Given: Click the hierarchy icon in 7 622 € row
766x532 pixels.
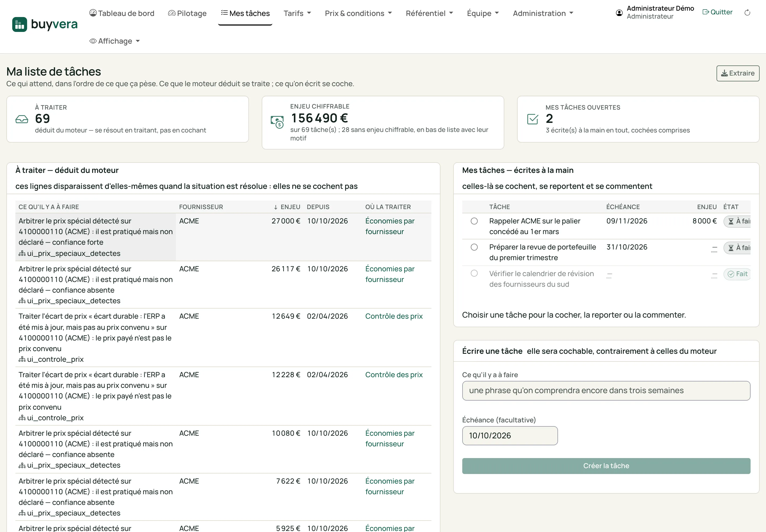Looking at the screenshot, I should click(22, 513).
